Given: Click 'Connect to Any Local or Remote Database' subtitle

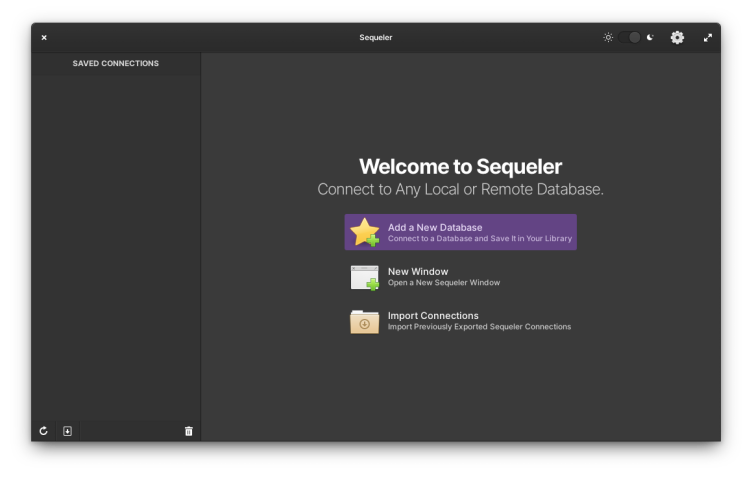Looking at the screenshot, I should pos(460,189).
